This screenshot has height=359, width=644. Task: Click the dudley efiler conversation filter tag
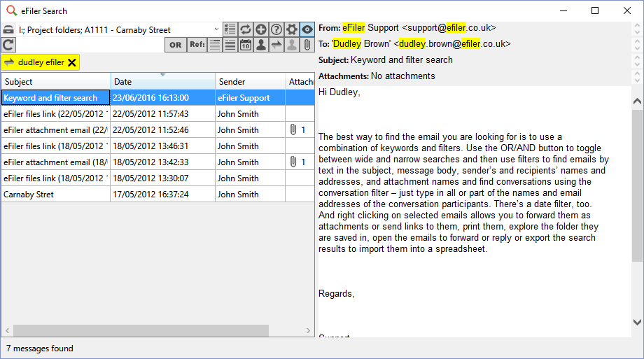[x=41, y=62]
